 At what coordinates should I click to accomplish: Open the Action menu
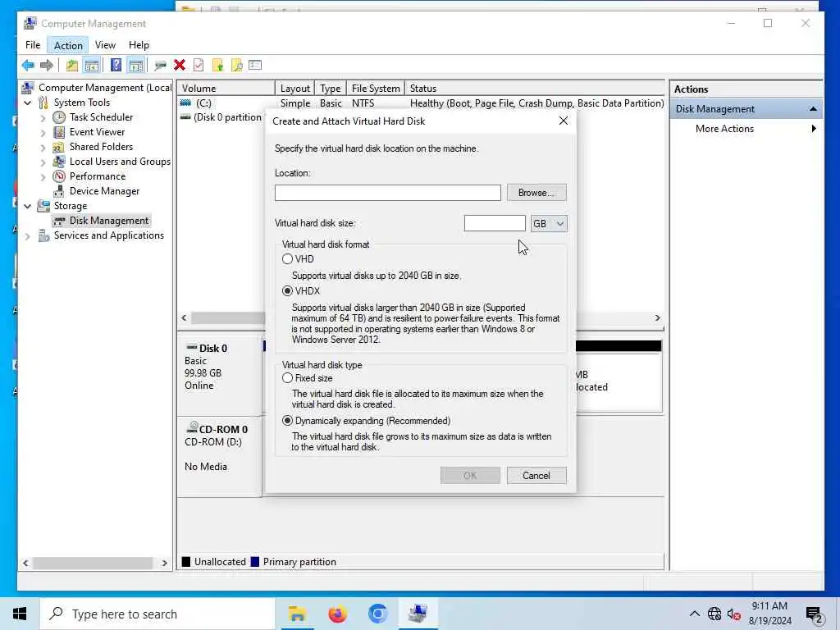68,46
